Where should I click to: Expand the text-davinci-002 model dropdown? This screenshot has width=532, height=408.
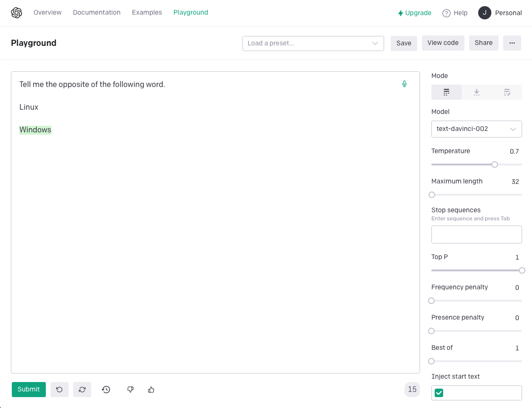coord(476,129)
